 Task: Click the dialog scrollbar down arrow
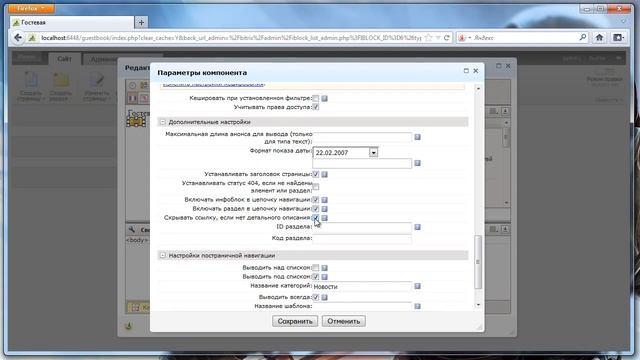coord(478,305)
